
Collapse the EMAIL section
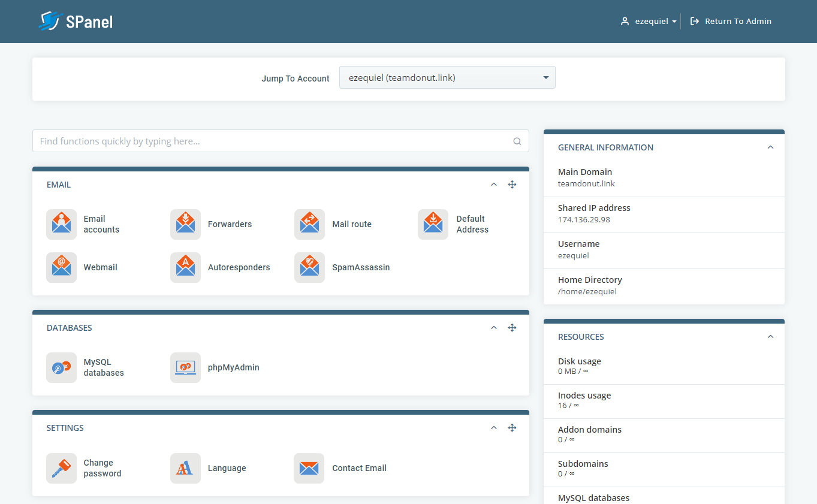[494, 185]
